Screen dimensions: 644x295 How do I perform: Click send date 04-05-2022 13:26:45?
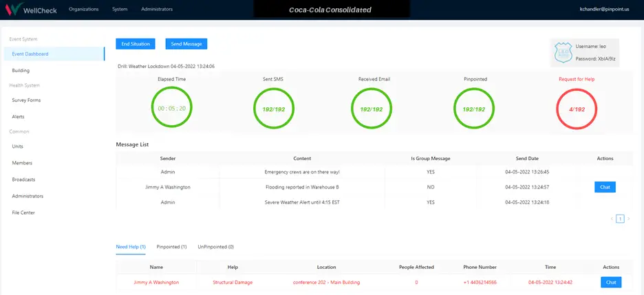coord(527,172)
